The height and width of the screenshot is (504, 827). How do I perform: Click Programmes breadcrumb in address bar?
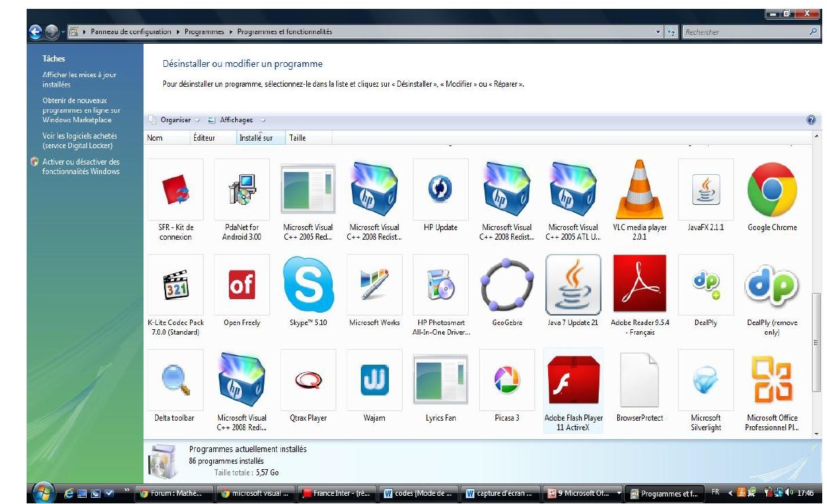tap(203, 32)
